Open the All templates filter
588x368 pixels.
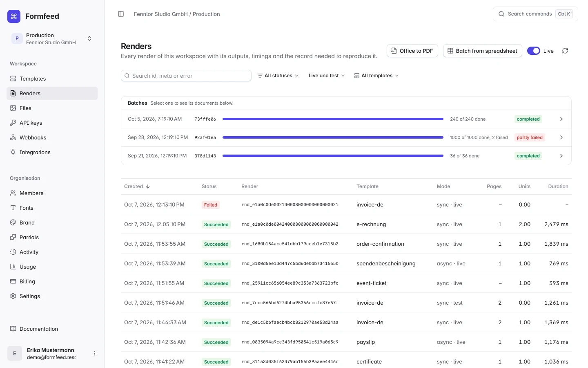pyautogui.click(x=376, y=76)
